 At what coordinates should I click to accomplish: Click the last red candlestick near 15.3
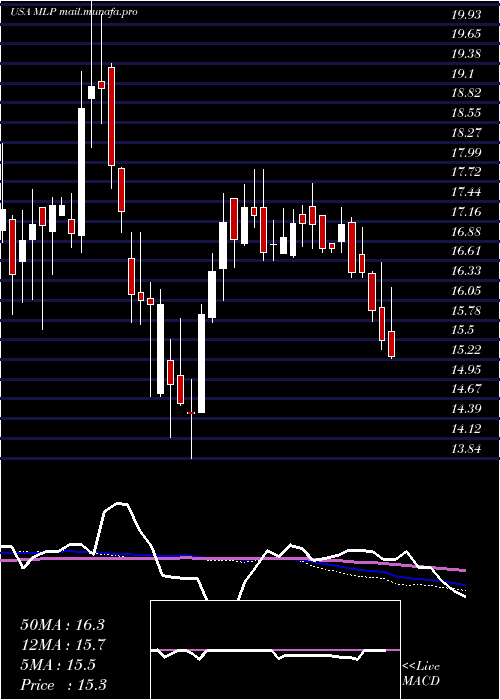coord(392,344)
